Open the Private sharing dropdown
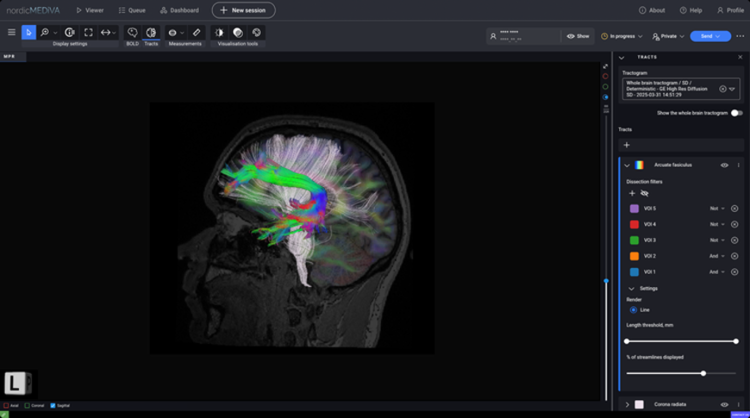 [x=667, y=36]
